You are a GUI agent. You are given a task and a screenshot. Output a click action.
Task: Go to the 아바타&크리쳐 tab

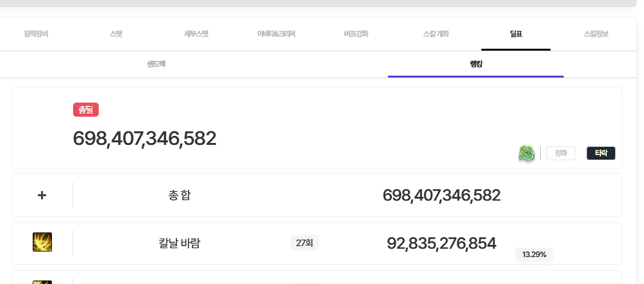point(276,33)
